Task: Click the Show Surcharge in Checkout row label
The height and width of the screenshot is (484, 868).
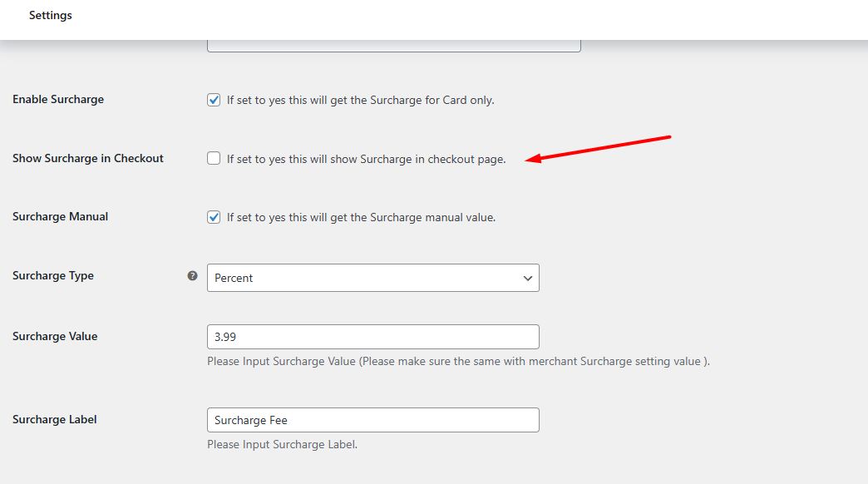Action: coord(88,158)
